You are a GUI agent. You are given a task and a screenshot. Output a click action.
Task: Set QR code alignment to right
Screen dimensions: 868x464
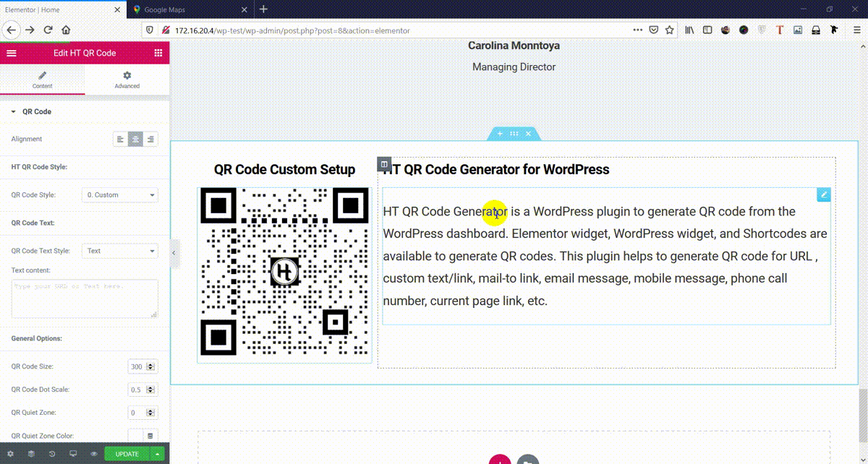pyautogui.click(x=150, y=139)
